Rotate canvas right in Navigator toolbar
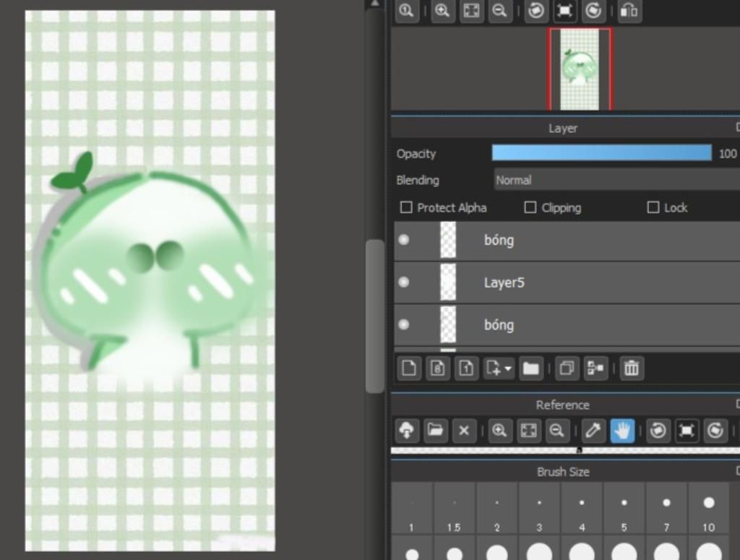 (593, 10)
